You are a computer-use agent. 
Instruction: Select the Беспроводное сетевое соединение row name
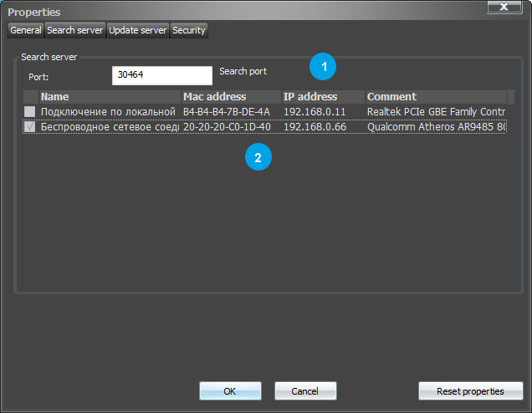pyautogui.click(x=110, y=127)
